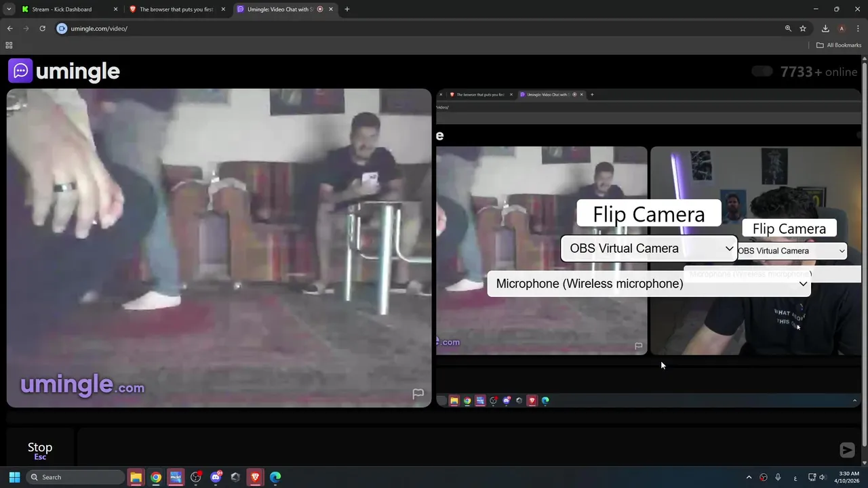Open Chrome downloads icon
Image resolution: width=868 pixels, height=488 pixels.
[x=825, y=28]
